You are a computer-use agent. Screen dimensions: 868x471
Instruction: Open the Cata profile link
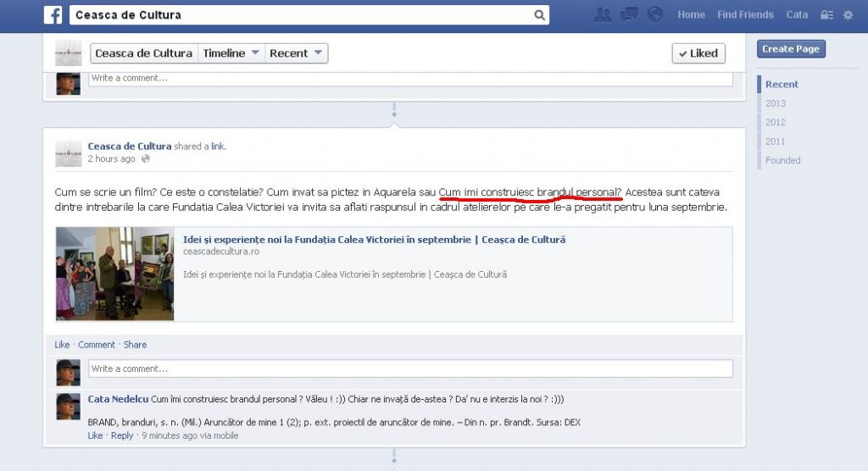(797, 15)
